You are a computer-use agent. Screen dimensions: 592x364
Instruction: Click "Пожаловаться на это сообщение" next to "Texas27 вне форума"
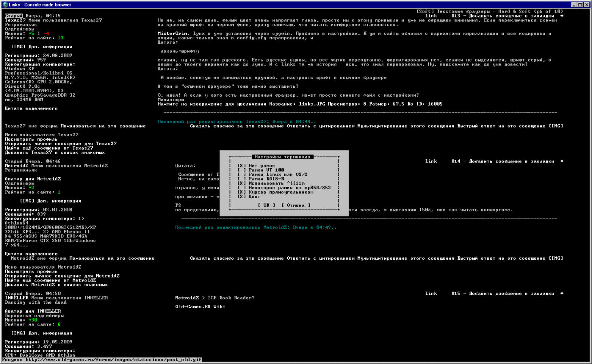103,126
